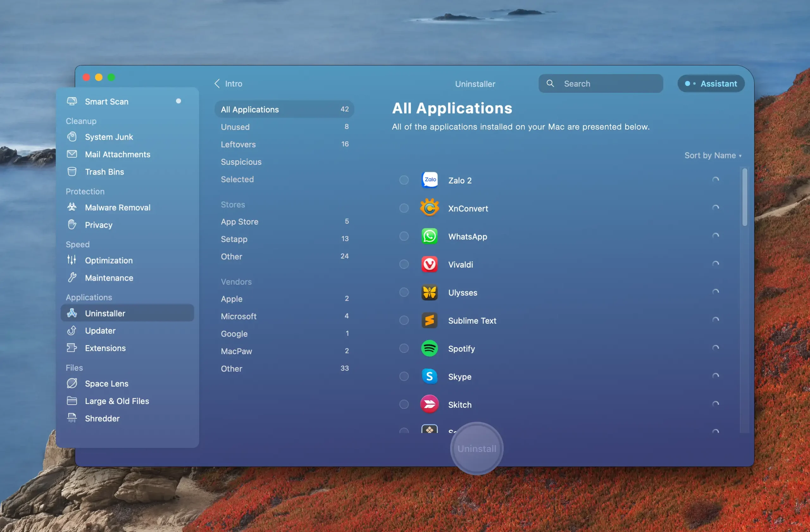Click the Mail Attachments envelope icon

72,154
